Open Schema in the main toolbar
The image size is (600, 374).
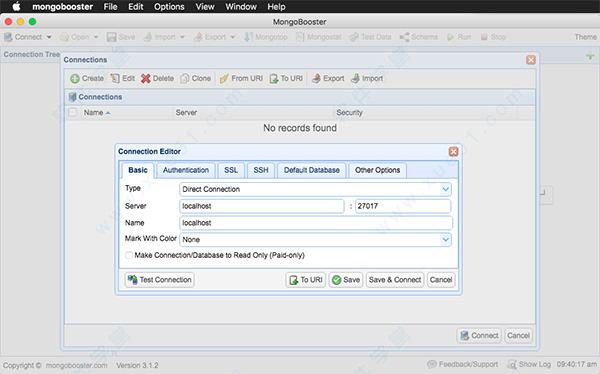[x=419, y=37]
